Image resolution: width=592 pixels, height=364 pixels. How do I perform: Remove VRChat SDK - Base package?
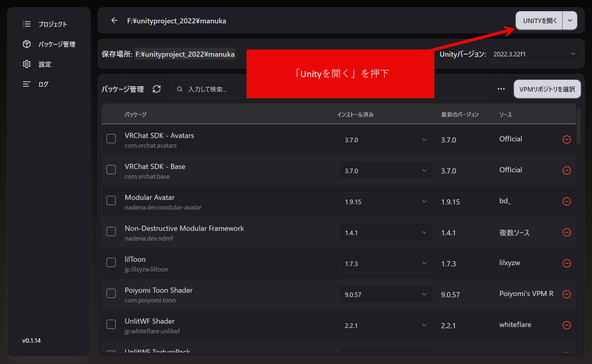click(567, 170)
